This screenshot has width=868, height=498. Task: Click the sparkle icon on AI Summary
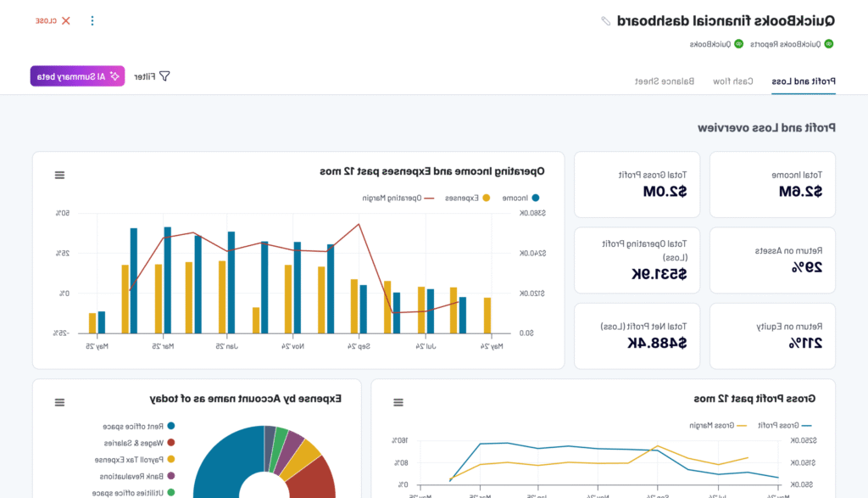click(x=114, y=76)
